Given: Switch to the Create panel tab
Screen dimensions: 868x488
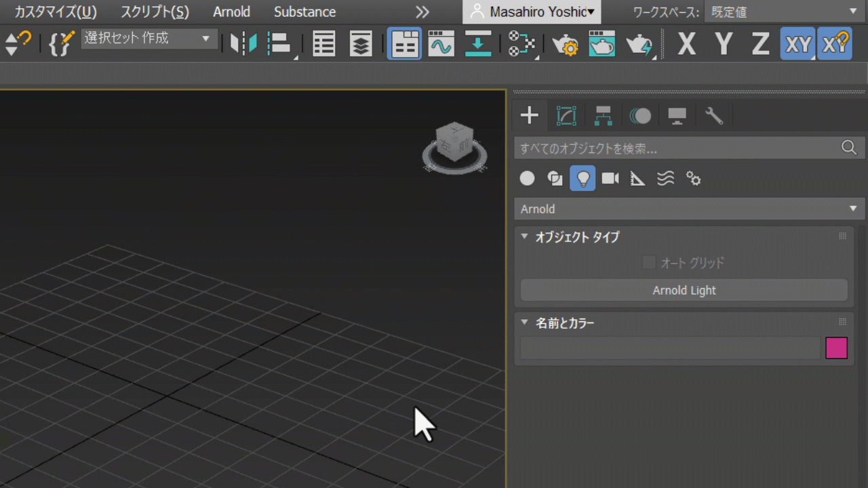Looking at the screenshot, I should 530,115.
